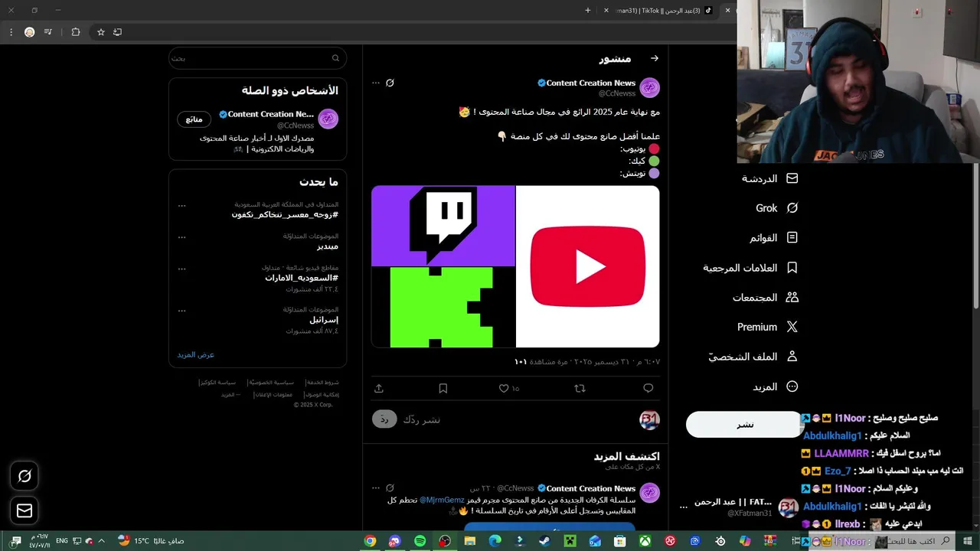Open options for the إسرائيل trend
Screen dimensions: 980x551
point(181,311)
